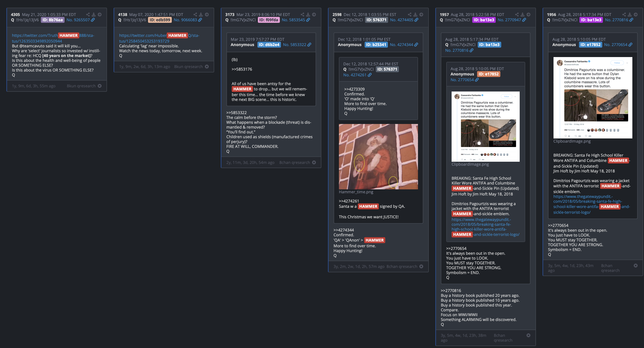The height and width of the screenshot is (348, 644).
Task: Click the ID: f09fda badge
Action: 268,20
